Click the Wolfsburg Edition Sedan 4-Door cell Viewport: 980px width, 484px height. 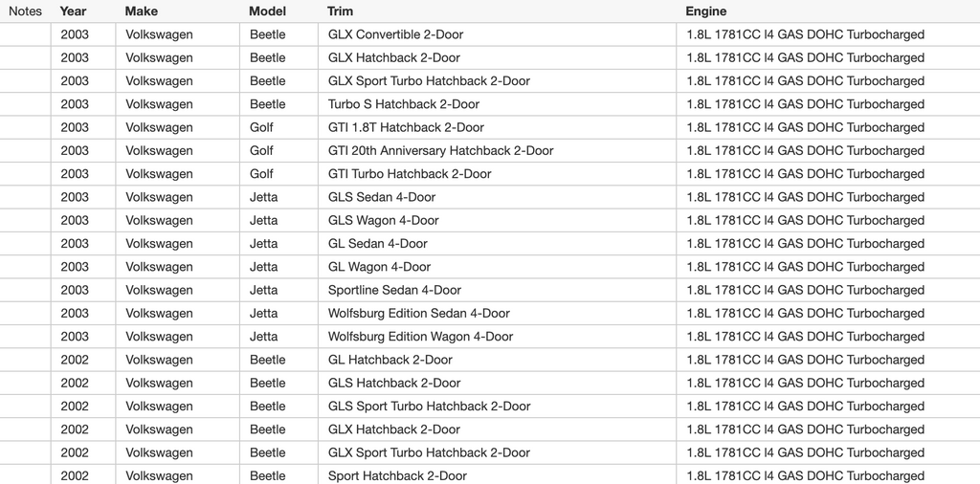click(419, 314)
